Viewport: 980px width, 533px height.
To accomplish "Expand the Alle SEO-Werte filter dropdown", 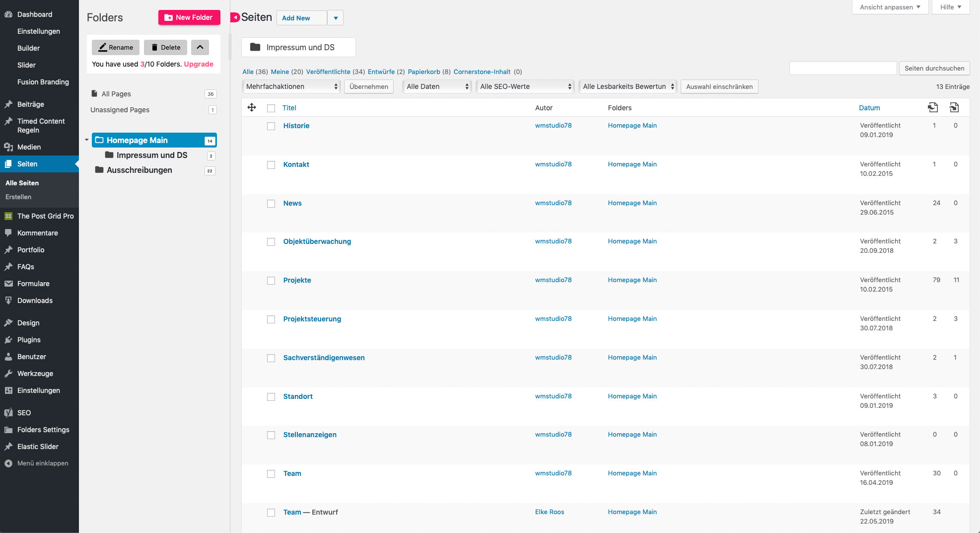I will tap(525, 86).
